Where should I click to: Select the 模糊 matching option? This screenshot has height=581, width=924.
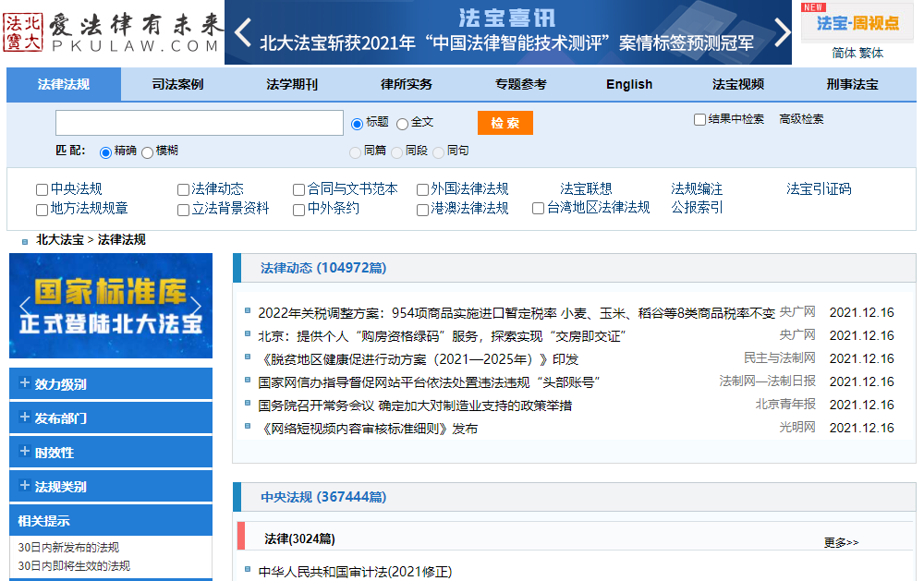click(147, 153)
